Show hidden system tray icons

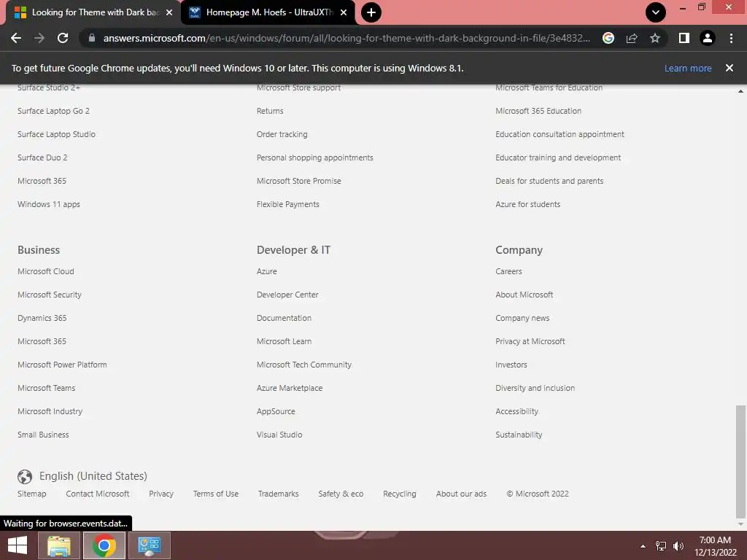[x=643, y=546]
